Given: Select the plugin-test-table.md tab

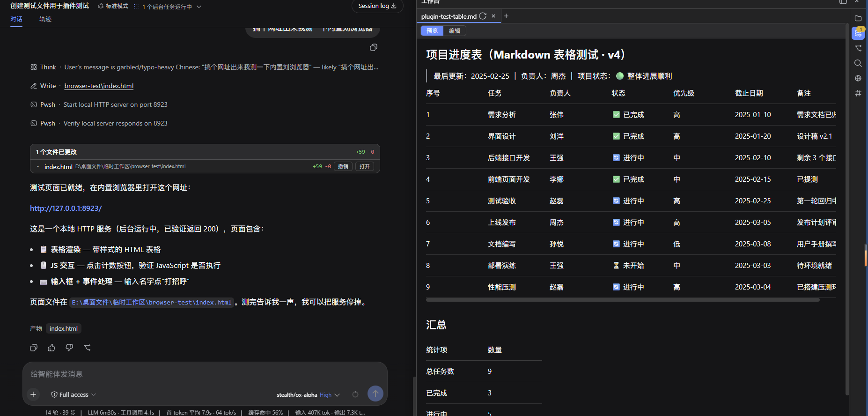Looking at the screenshot, I should (x=449, y=16).
